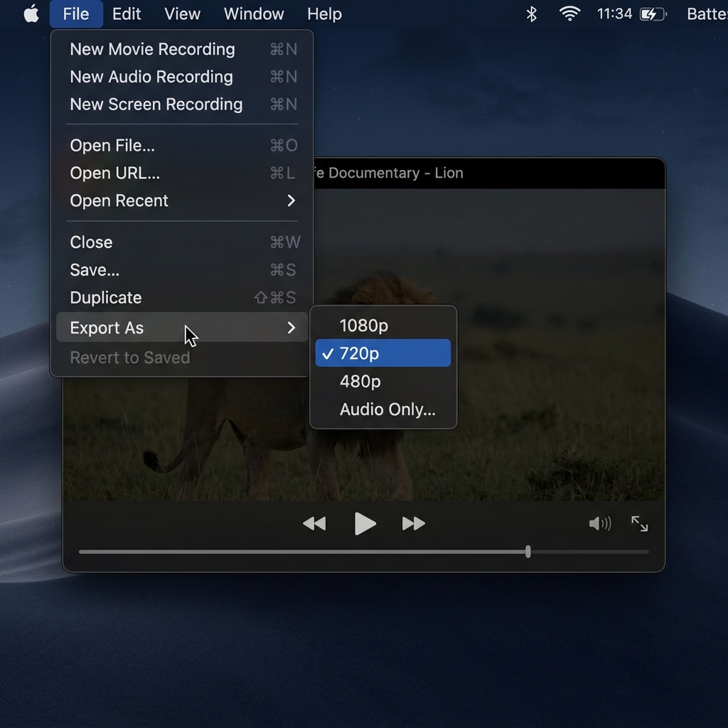The height and width of the screenshot is (728, 728).
Task: Click the Bluetooth status icon
Action: pos(532,14)
